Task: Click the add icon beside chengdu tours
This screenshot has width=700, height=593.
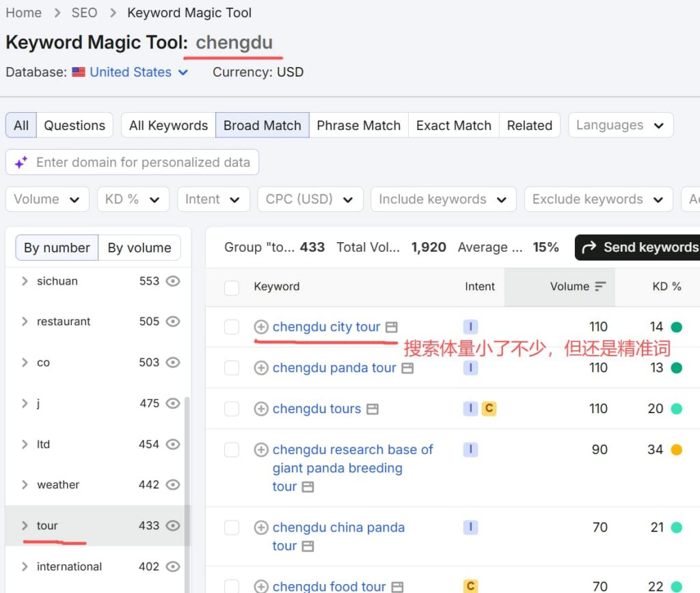Action: (x=261, y=408)
